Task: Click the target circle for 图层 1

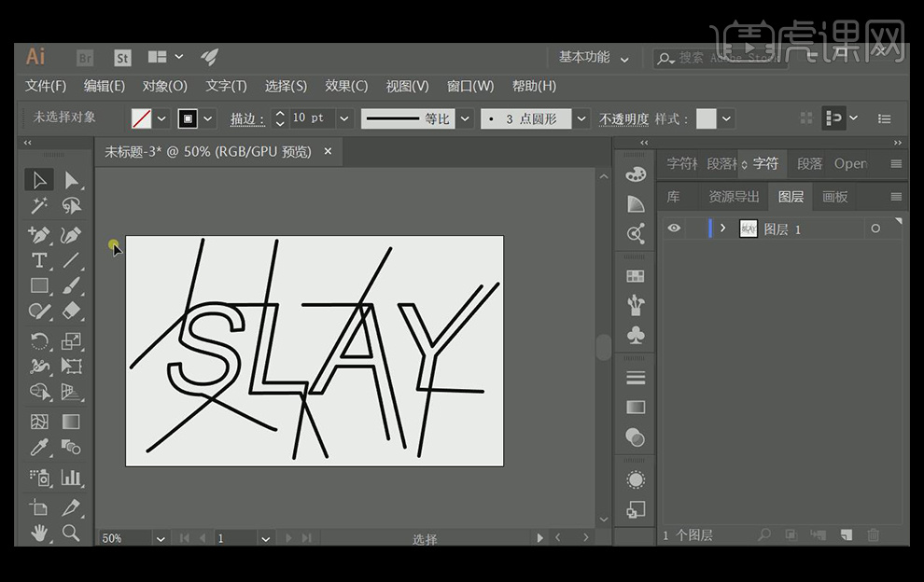Action: [875, 229]
